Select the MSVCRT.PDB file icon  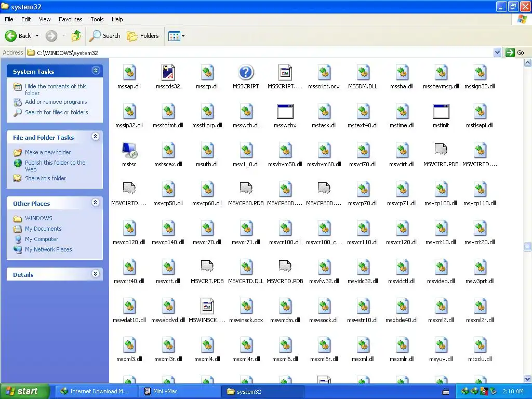pyautogui.click(x=207, y=267)
